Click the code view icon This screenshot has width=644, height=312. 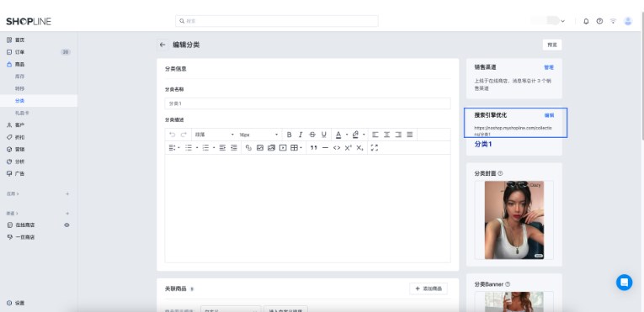(337, 148)
